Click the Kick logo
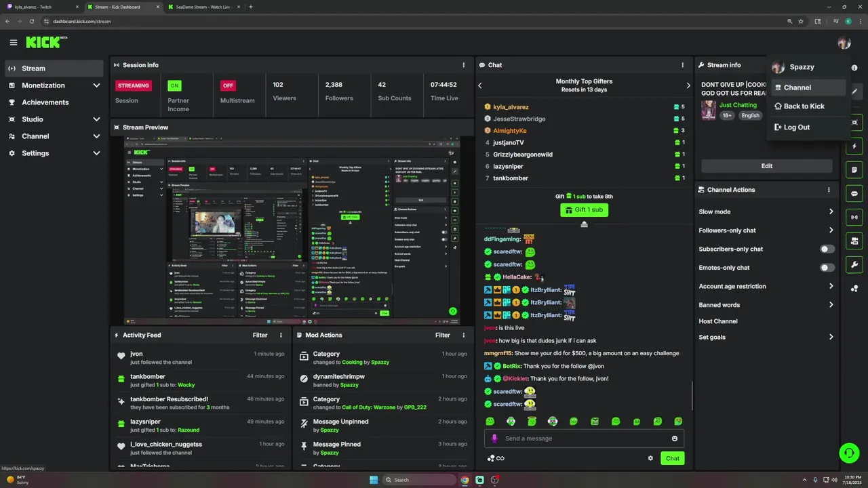The height and width of the screenshot is (488, 868). coord(46,42)
